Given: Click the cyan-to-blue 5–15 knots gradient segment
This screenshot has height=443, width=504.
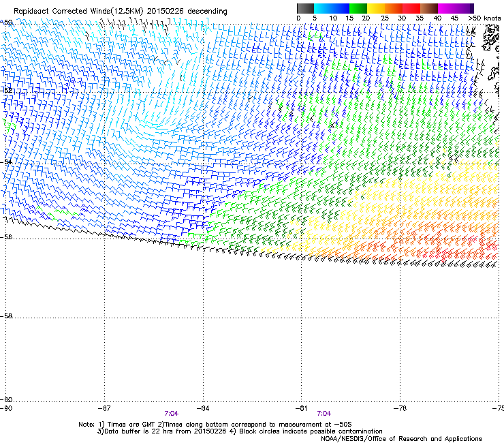Looking at the screenshot, I should click(332, 8).
